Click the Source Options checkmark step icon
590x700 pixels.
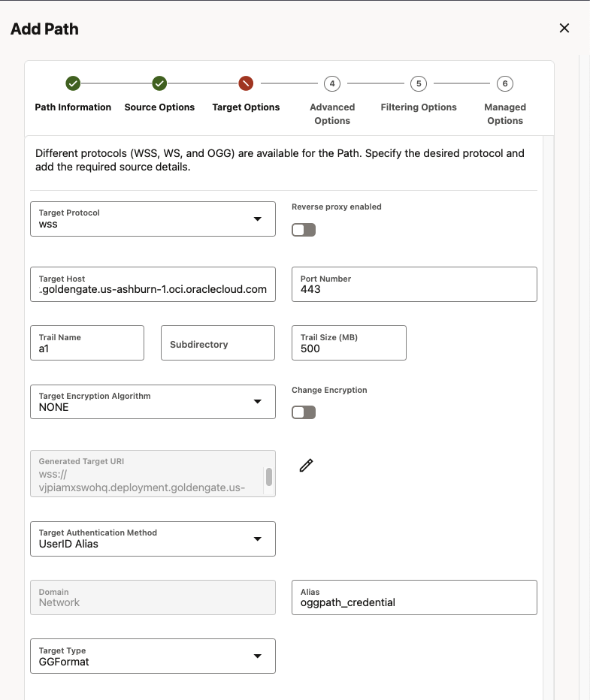coord(159,83)
